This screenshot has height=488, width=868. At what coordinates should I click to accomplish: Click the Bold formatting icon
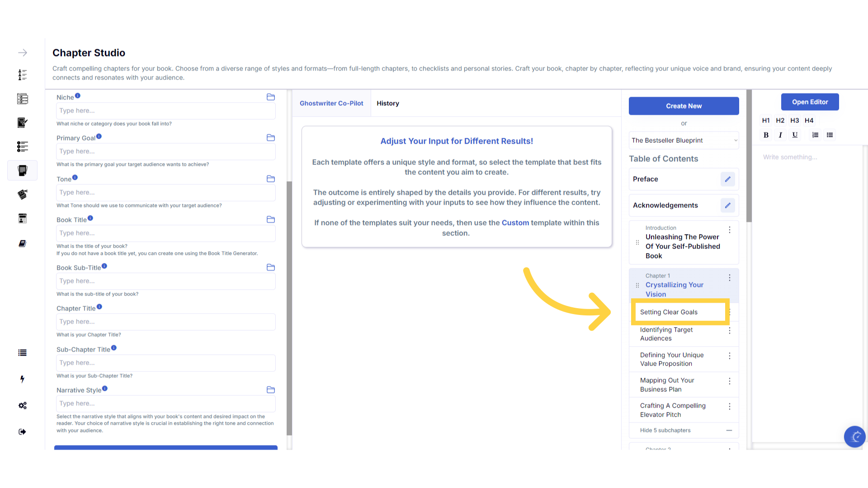pyautogui.click(x=766, y=135)
